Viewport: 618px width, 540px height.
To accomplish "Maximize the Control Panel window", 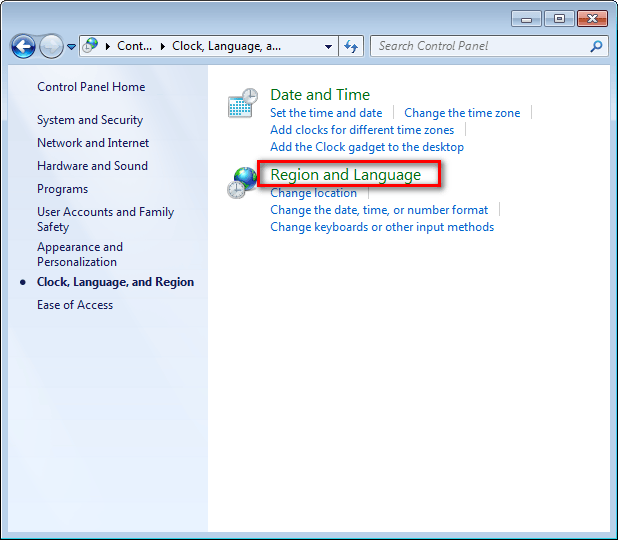I will click(x=559, y=19).
